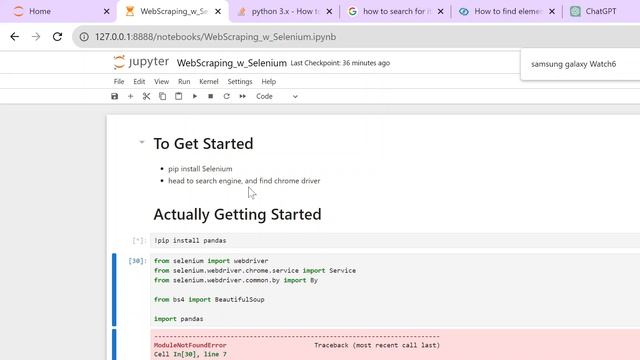Run the selected cell with the play icon
The height and width of the screenshot is (360, 640).
tap(195, 96)
